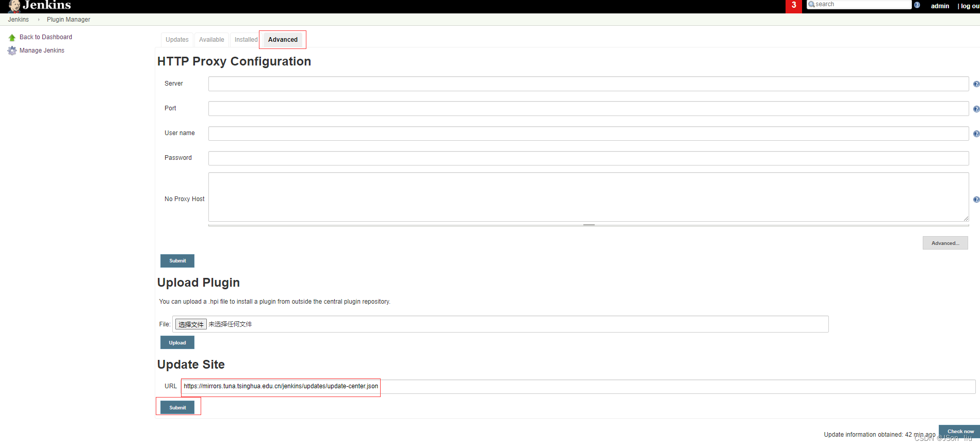Click the Check now button

960,432
